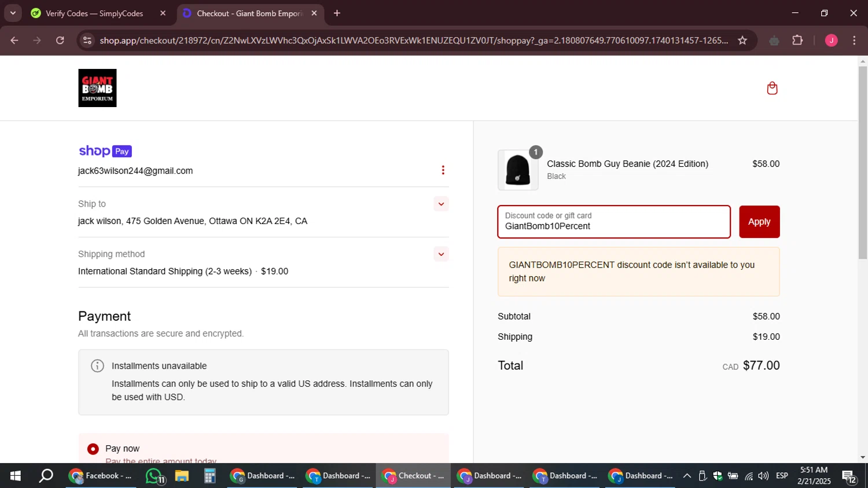
Task: Click the Giant Bomb Emporium logo
Action: pos(97,88)
